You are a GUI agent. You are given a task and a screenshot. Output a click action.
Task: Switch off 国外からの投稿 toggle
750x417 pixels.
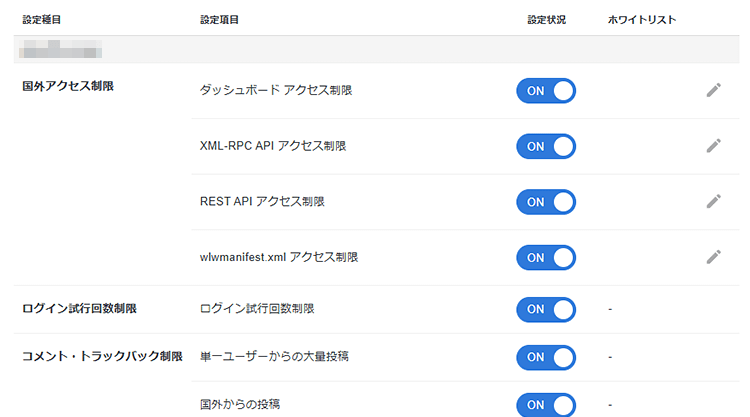(x=546, y=404)
